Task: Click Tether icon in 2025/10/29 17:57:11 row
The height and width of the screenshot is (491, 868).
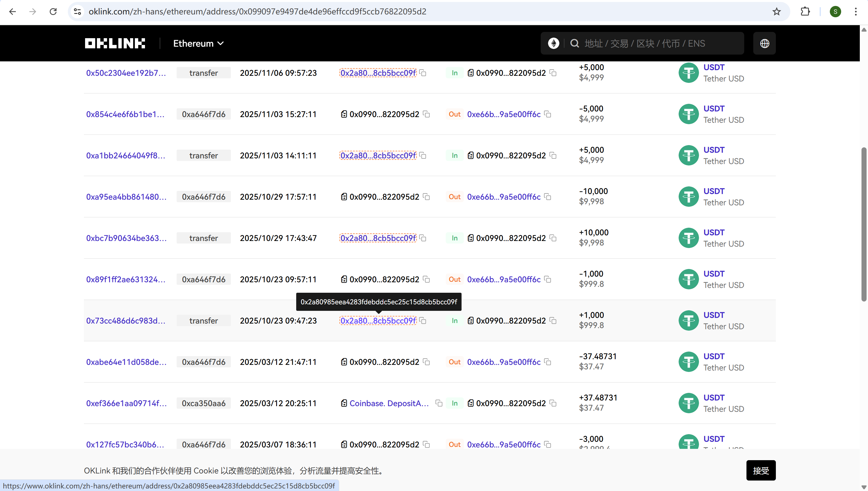Action: coord(689,197)
